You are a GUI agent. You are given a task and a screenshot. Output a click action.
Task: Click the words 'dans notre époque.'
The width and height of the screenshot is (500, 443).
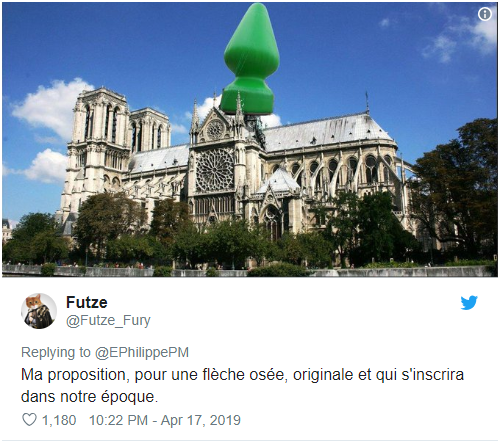[x=89, y=397]
